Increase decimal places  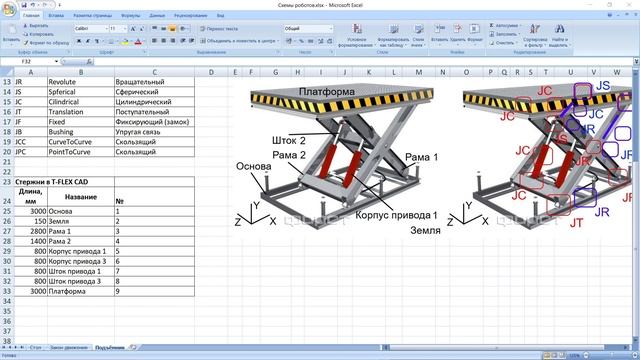pyautogui.click(x=320, y=41)
